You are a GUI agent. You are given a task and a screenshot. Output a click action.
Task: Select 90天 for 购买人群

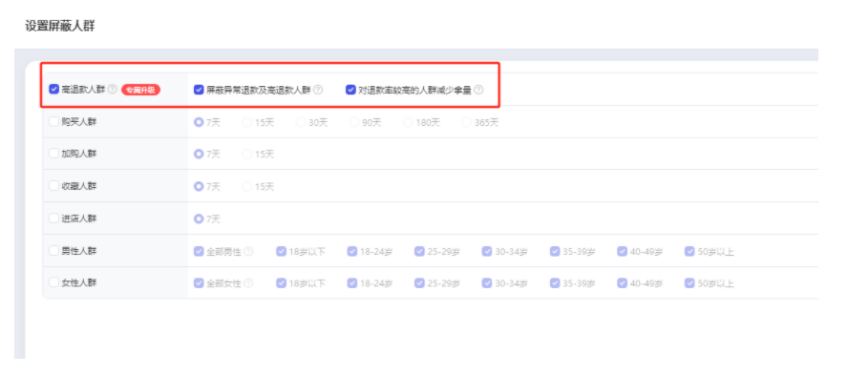click(354, 122)
